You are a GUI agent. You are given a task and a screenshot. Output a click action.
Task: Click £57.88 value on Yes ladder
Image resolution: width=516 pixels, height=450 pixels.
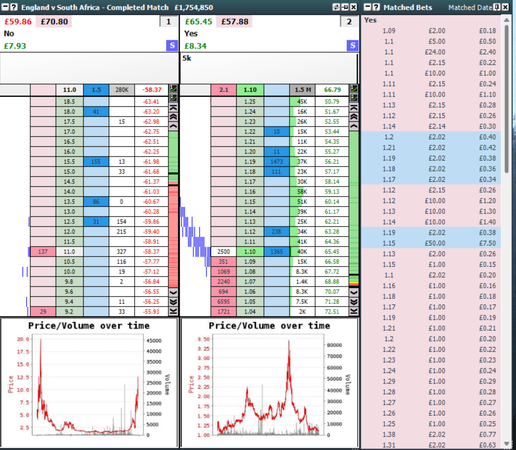pyautogui.click(x=235, y=22)
